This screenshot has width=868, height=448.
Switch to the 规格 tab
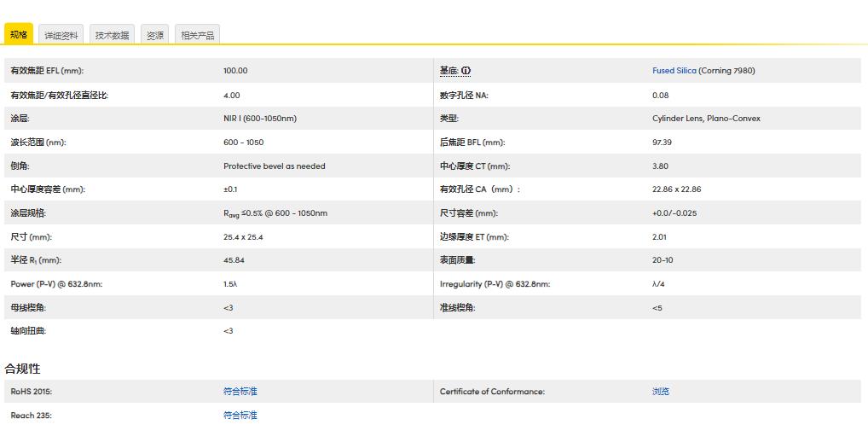19,35
